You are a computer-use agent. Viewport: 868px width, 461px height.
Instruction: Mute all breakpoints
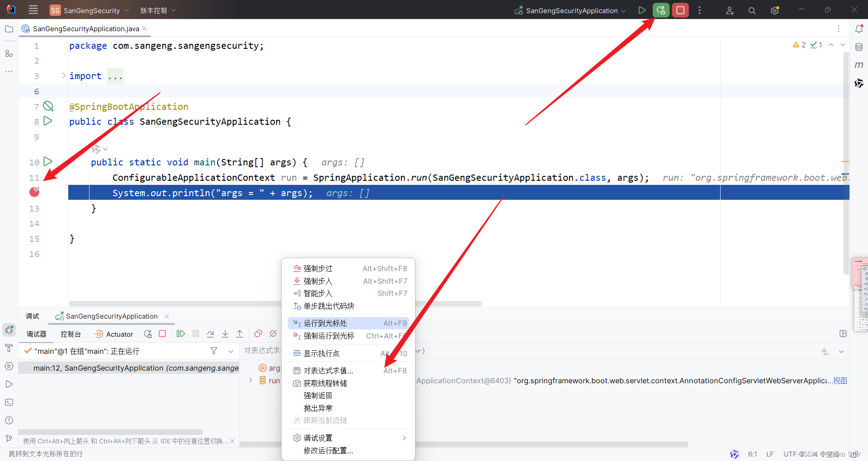(273, 334)
